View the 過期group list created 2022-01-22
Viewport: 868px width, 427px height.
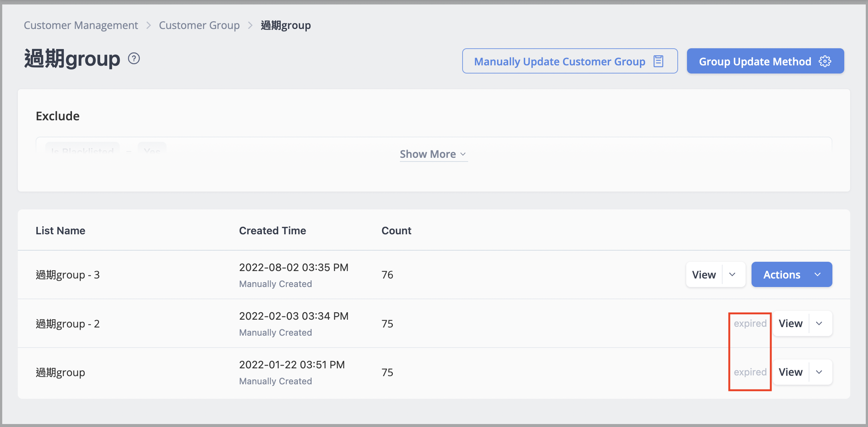point(790,372)
